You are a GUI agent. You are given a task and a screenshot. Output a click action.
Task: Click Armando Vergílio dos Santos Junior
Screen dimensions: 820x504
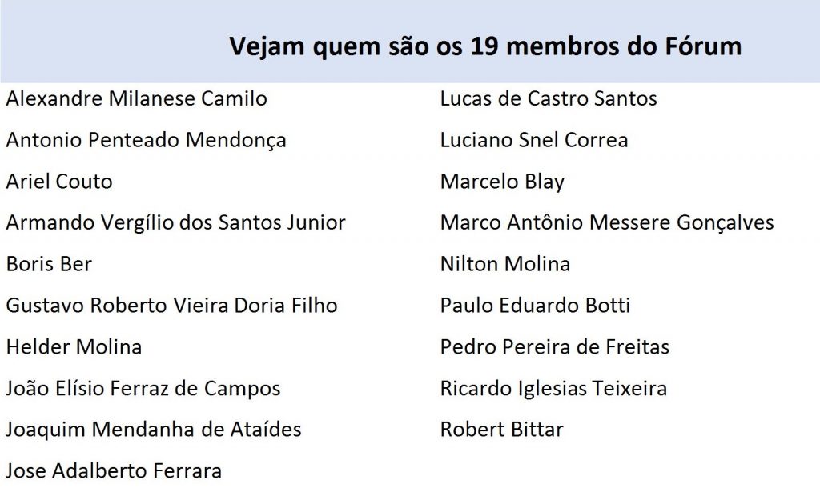[x=175, y=223]
